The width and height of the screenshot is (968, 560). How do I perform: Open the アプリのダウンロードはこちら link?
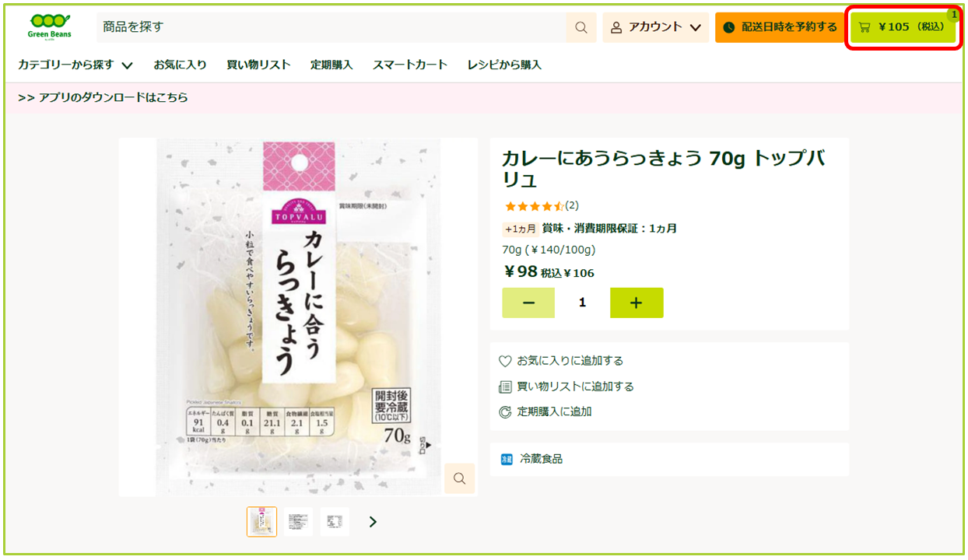click(103, 97)
